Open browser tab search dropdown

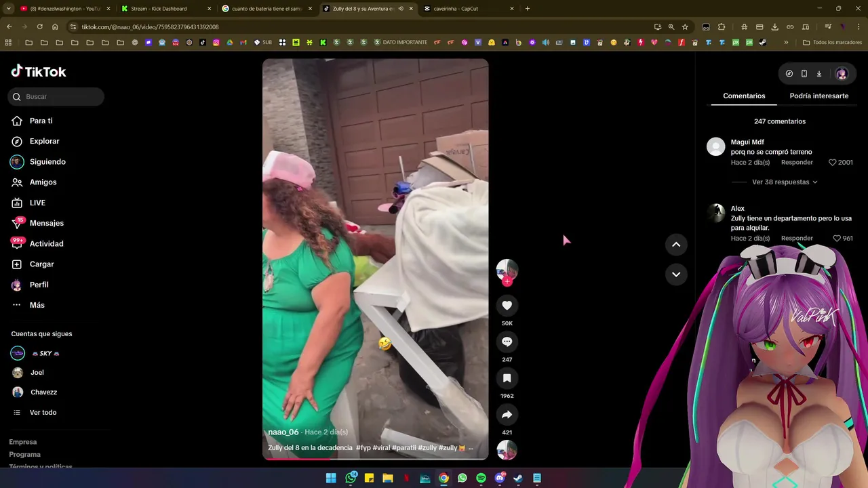click(8, 9)
